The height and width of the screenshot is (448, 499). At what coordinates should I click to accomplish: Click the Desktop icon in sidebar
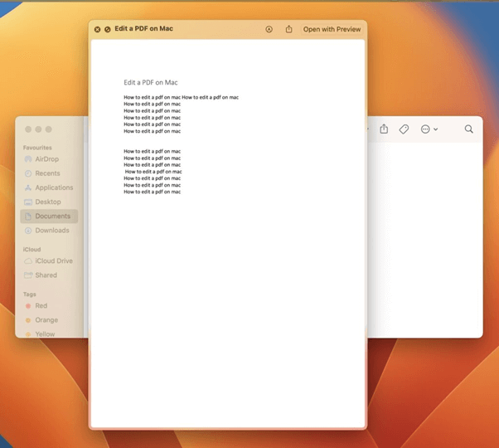point(28,202)
